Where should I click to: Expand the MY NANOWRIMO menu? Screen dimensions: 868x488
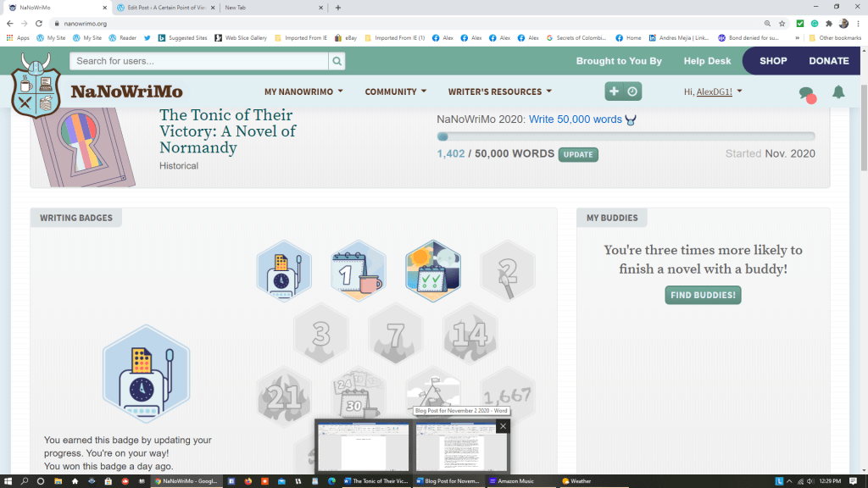click(303, 91)
